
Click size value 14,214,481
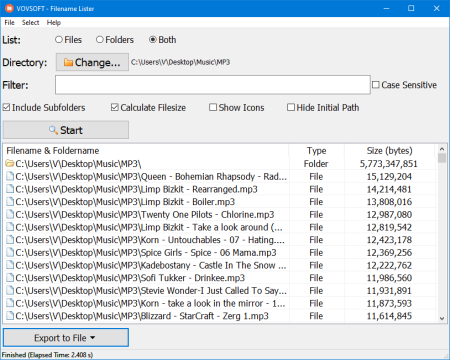[x=389, y=189]
